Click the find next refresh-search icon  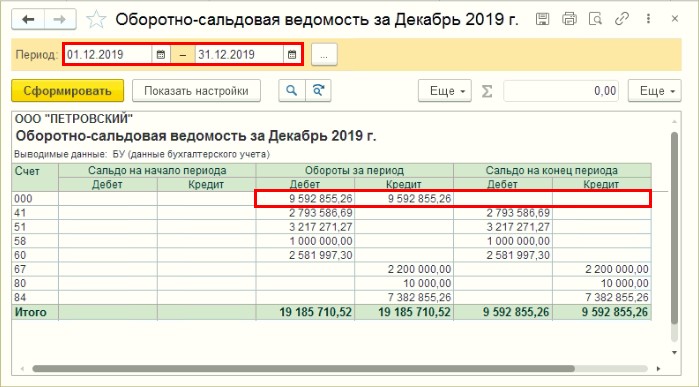pos(318,91)
